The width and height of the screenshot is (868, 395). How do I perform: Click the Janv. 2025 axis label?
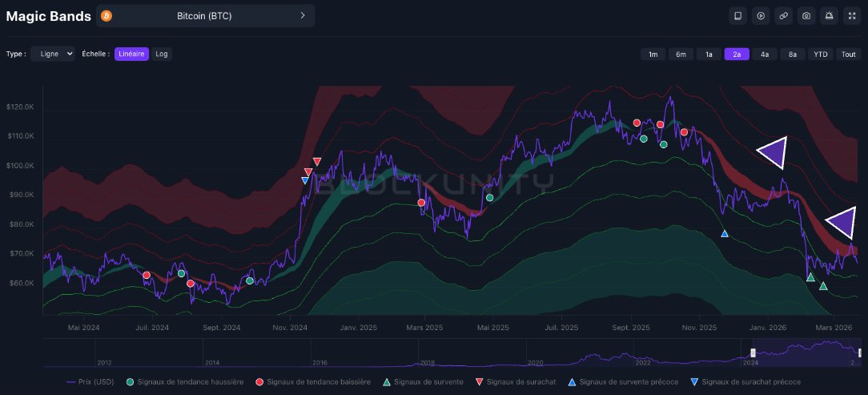358,328
